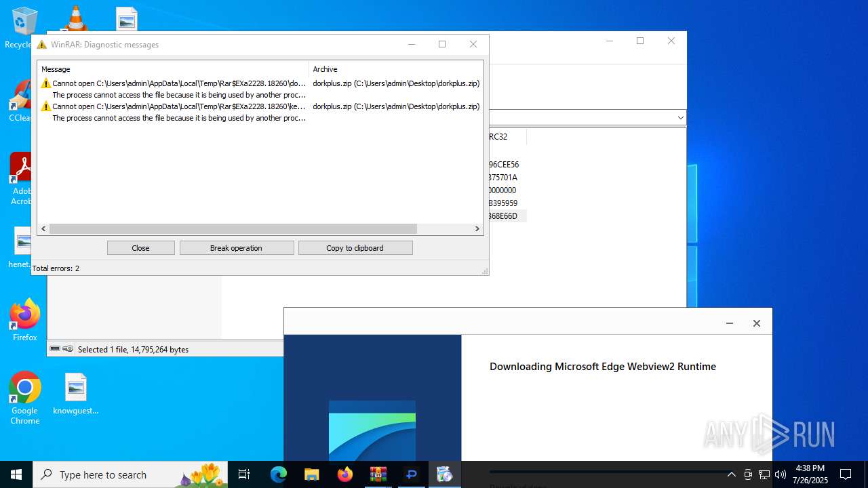Close the Webview2 Runtime installer window
The width and height of the screenshot is (868, 488).
(757, 323)
